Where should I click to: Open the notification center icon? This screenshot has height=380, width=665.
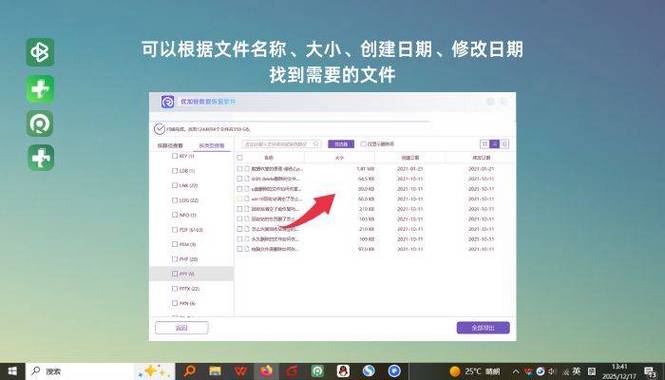(651, 372)
